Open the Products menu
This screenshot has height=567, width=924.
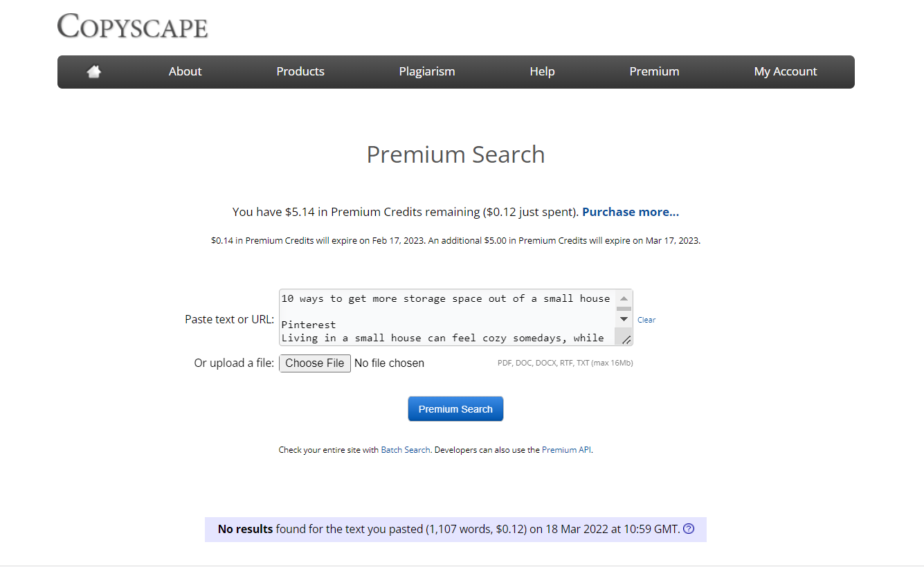[x=300, y=71]
